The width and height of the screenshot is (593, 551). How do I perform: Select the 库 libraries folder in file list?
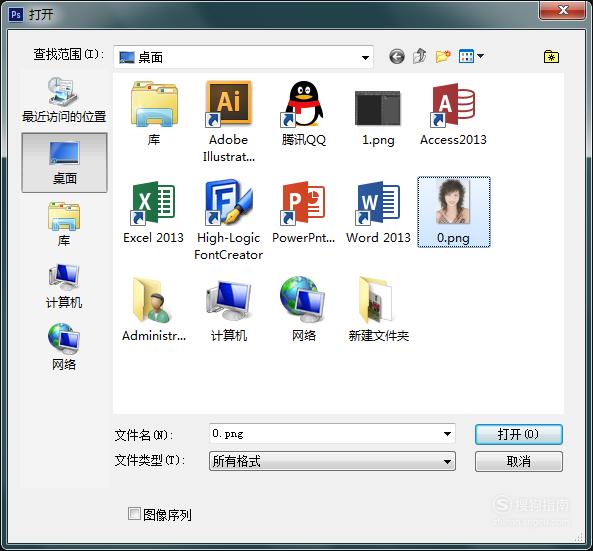tap(154, 113)
